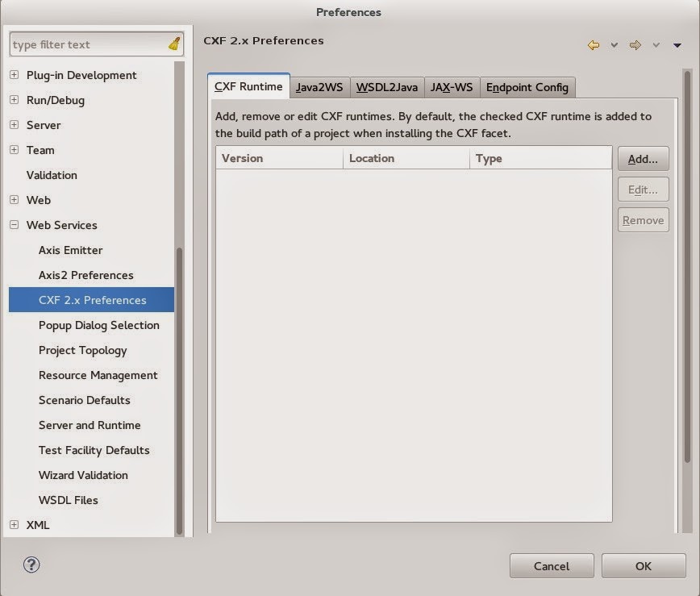This screenshot has height=596, width=700.
Task: Expand the Web tree node
Action: click(x=15, y=199)
